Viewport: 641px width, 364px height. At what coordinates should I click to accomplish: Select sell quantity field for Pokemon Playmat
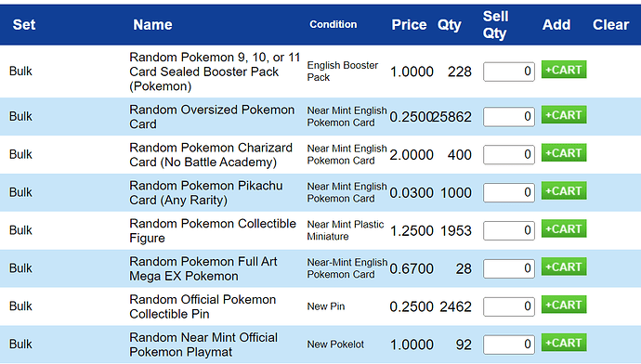(x=508, y=344)
